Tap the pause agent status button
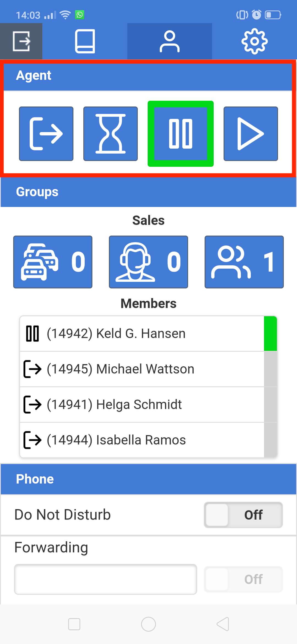Screen dimensions: 297x644 181,134
